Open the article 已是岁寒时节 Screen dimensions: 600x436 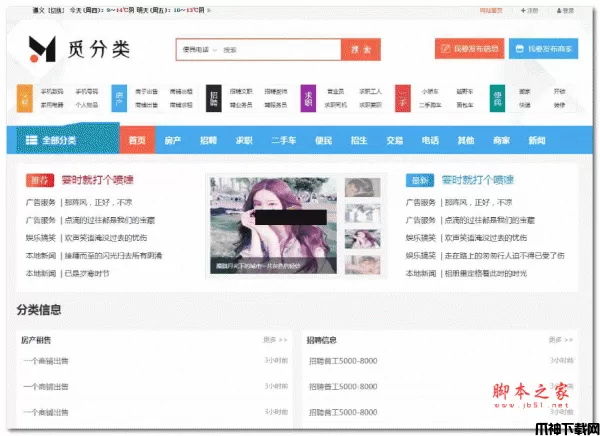pos(87,273)
